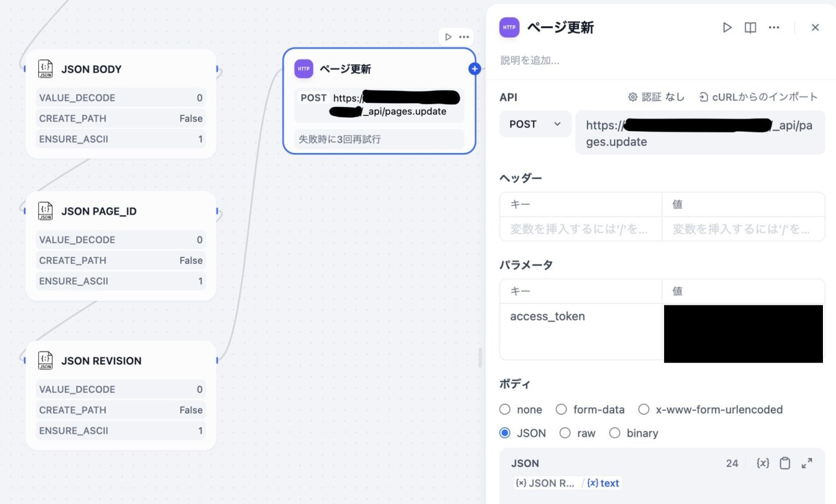Click the HTTP icon on the ページ更新 node
The image size is (836, 504).
(x=304, y=69)
